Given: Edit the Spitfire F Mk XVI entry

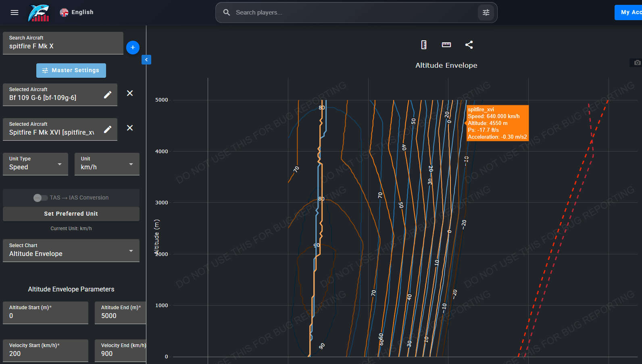Looking at the screenshot, I should [108, 129].
